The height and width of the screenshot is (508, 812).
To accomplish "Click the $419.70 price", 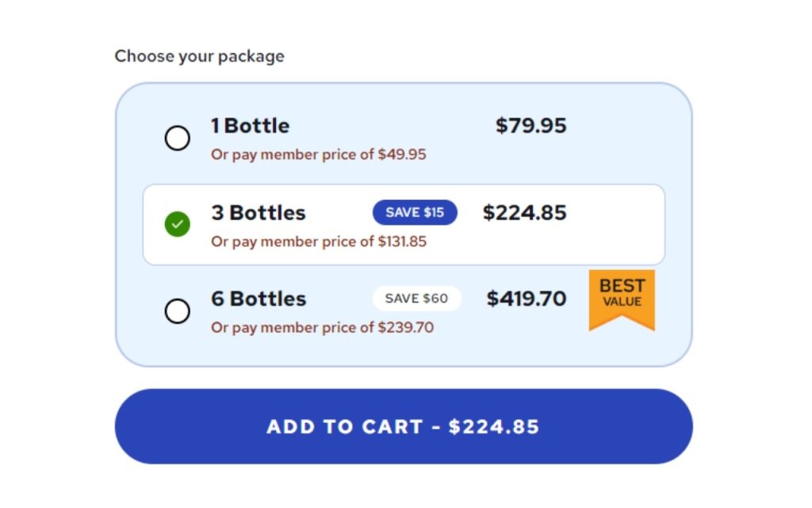I will (x=527, y=299).
